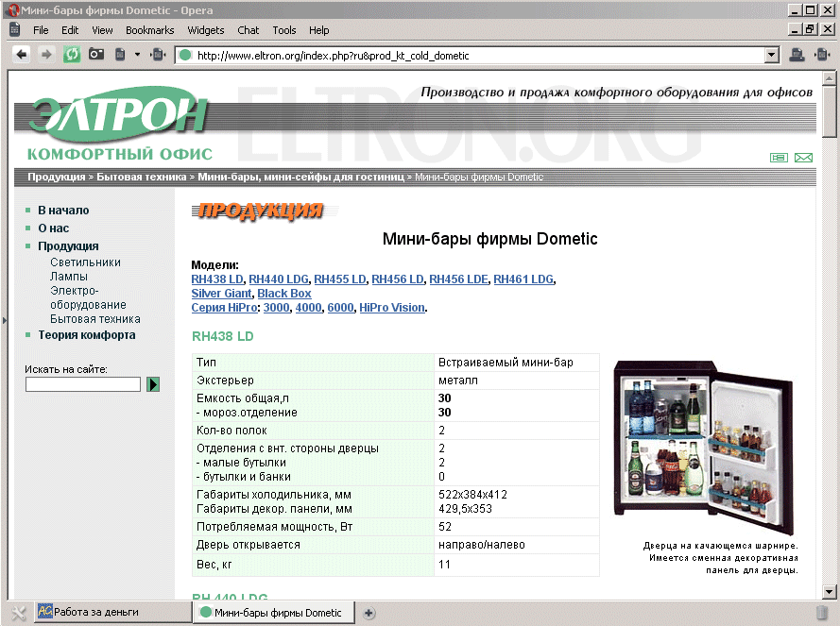
Task: Switch to the Работа за деньги tab
Action: click(112, 612)
